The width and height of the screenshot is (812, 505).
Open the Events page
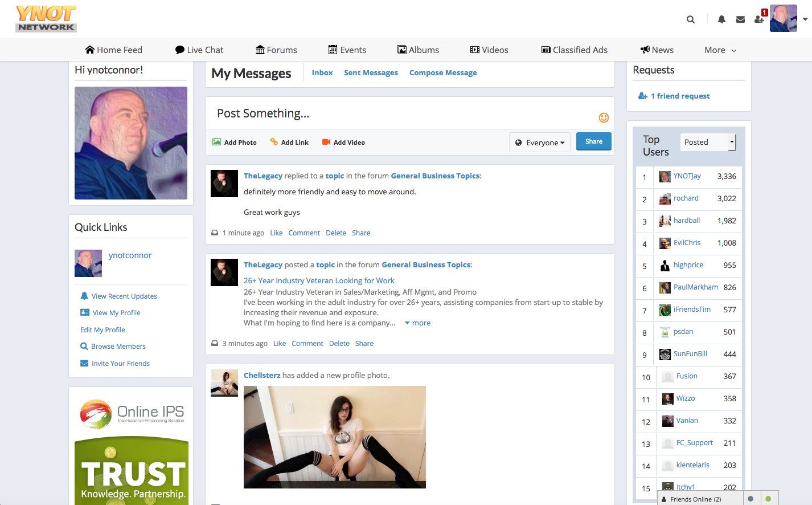(347, 50)
